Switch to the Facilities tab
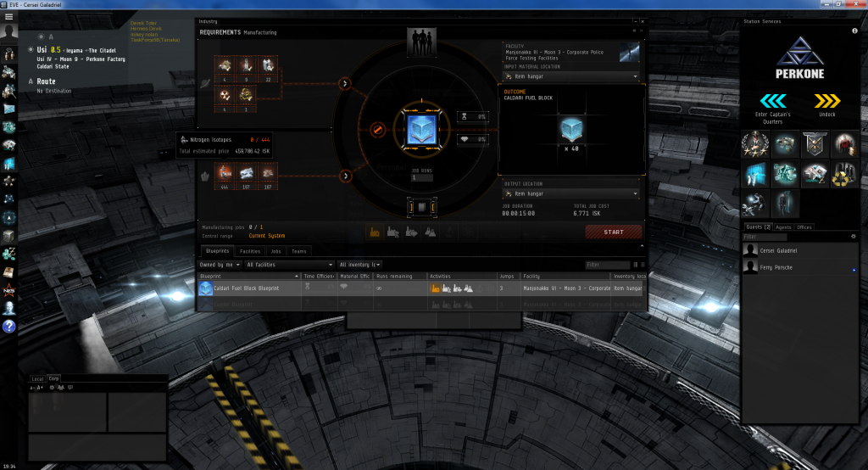The image size is (868, 470). [x=250, y=252]
